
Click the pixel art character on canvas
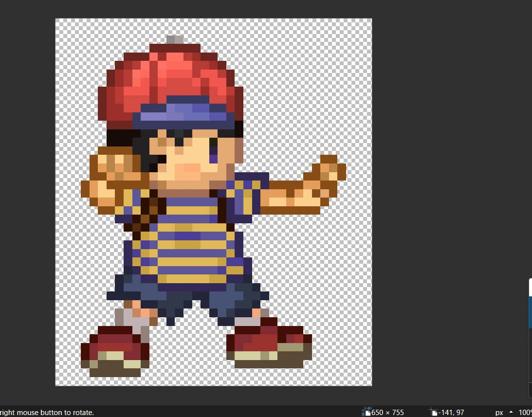tap(213, 206)
